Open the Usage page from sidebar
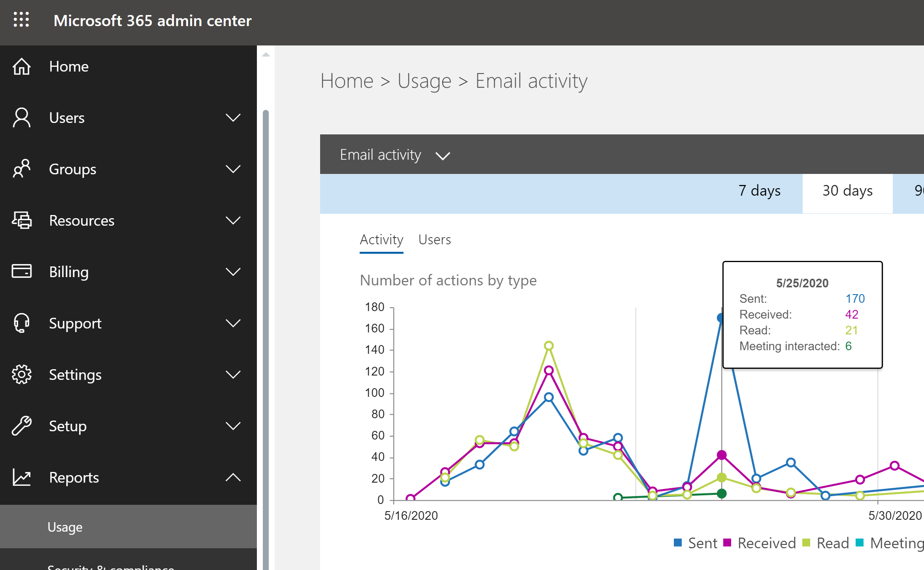This screenshot has height=570, width=924. pyautogui.click(x=65, y=527)
